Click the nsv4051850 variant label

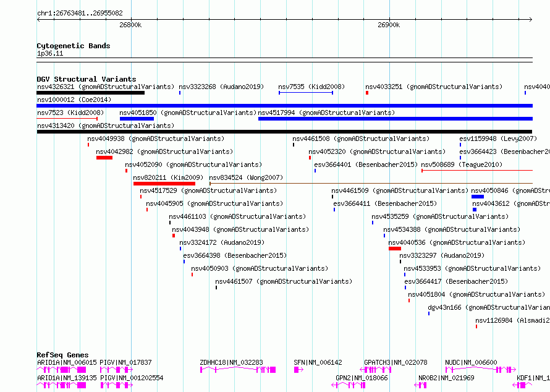pyautogui.click(x=188, y=113)
